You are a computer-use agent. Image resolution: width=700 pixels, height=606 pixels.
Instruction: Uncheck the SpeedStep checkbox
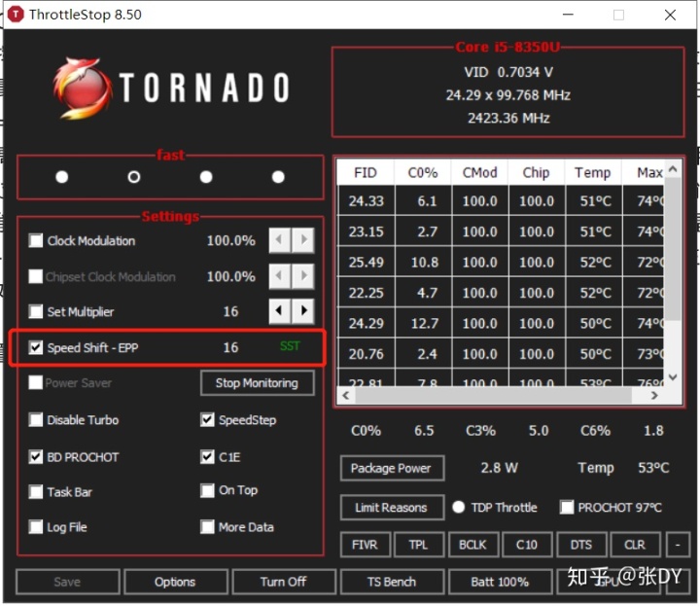(207, 420)
